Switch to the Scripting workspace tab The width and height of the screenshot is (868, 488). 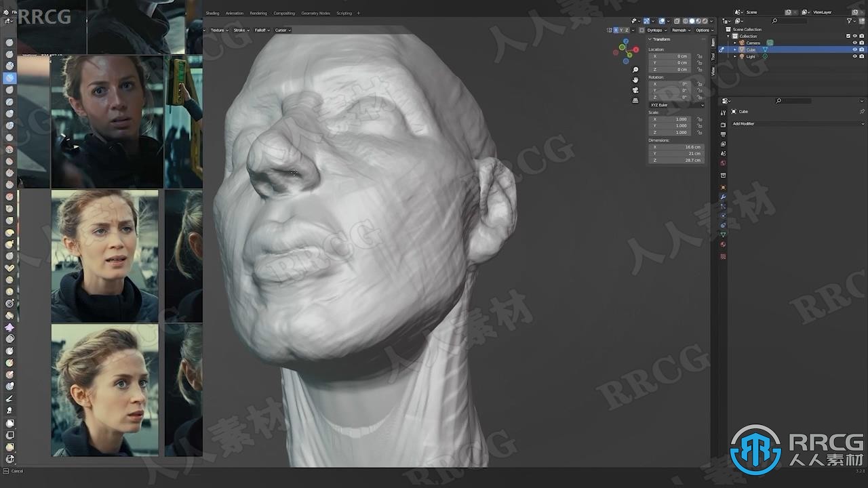point(344,13)
